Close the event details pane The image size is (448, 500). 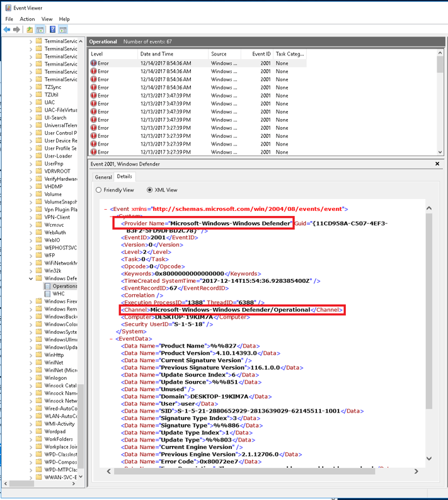pyautogui.click(x=437, y=164)
